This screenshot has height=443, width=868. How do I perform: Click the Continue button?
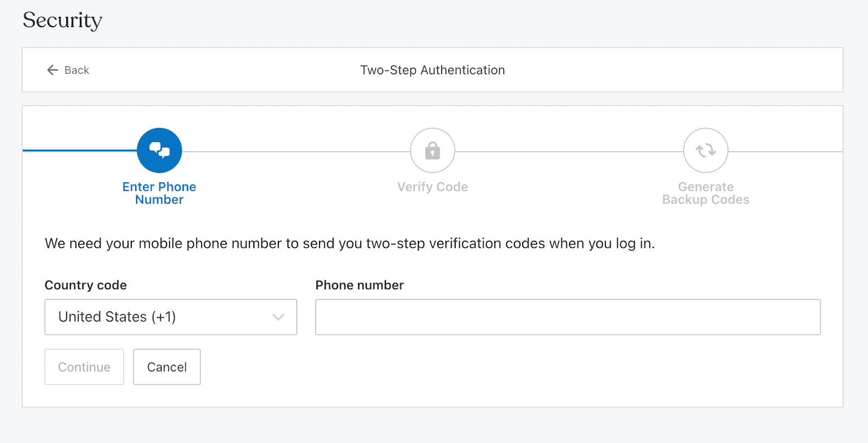(x=84, y=367)
